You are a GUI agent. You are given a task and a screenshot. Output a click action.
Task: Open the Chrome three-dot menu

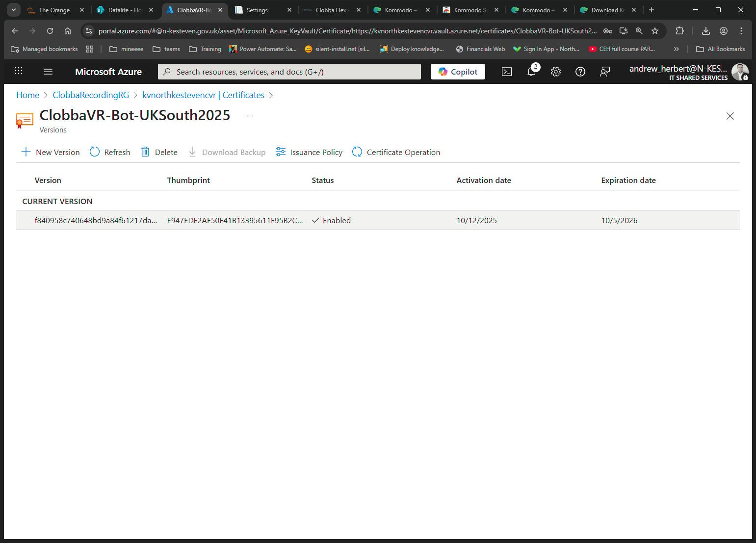[x=741, y=31]
